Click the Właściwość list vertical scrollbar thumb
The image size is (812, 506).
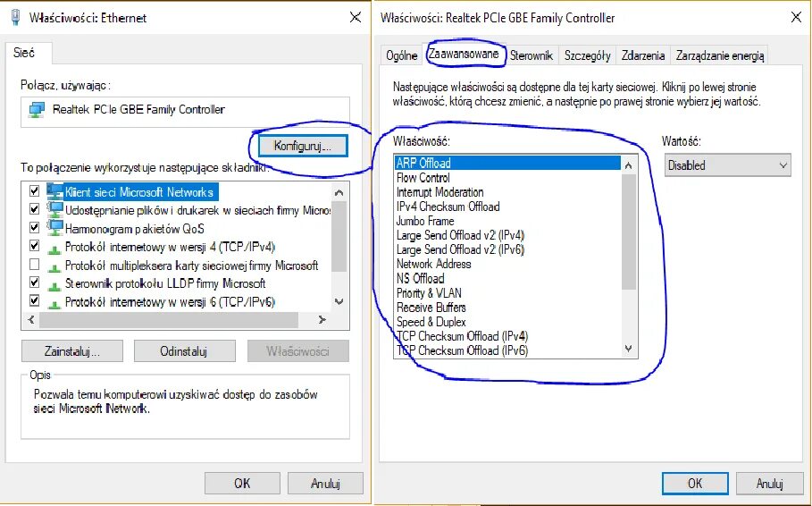[x=628, y=232]
